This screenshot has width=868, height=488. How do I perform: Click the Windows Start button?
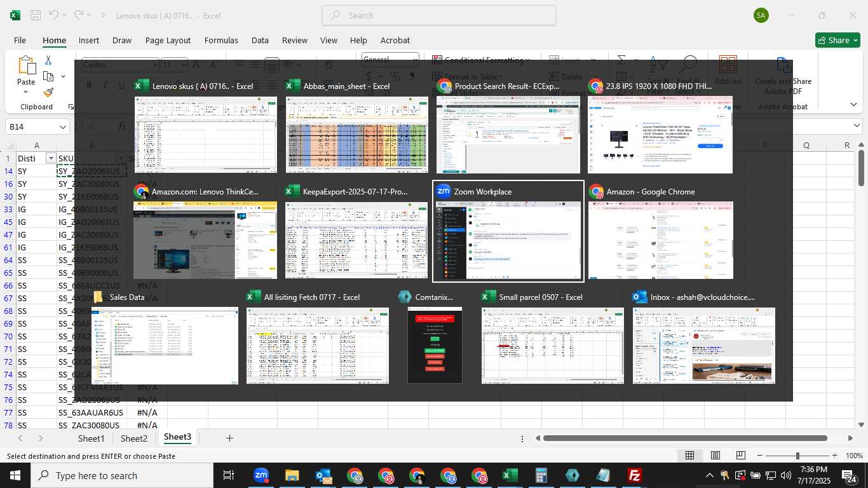[x=15, y=475]
